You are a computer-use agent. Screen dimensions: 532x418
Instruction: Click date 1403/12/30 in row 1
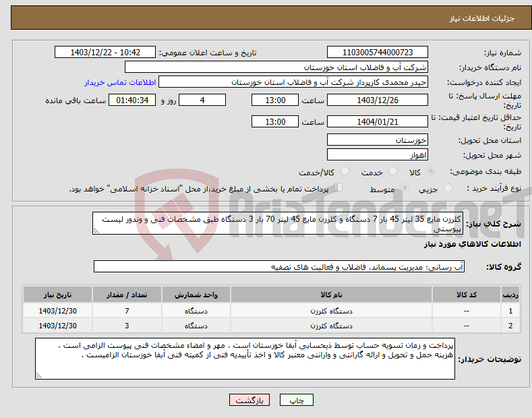point(58,311)
